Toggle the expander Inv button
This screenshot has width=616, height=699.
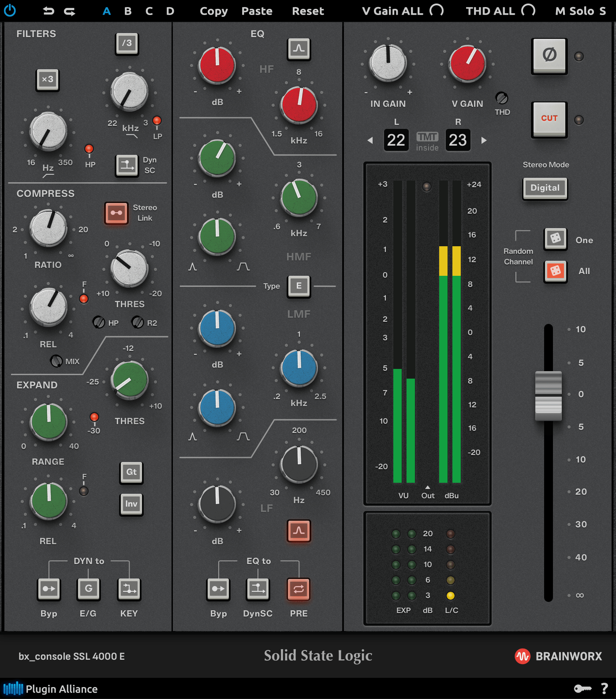point(131,504)
